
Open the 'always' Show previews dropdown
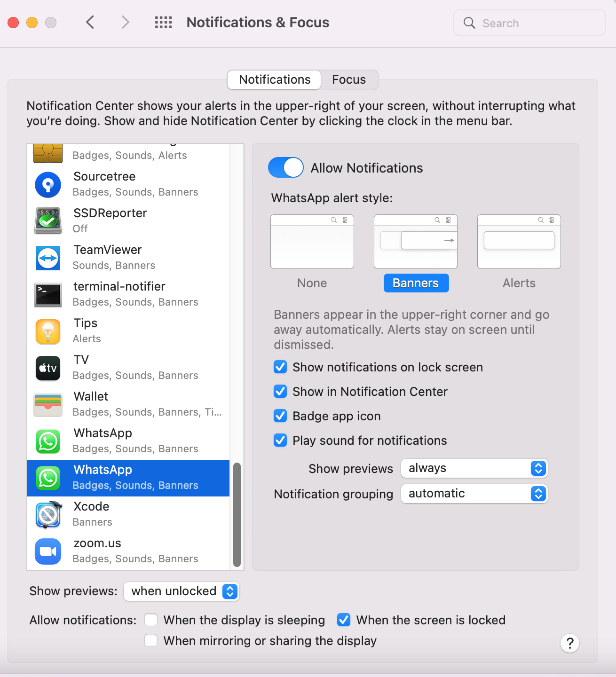pos(474,468)
